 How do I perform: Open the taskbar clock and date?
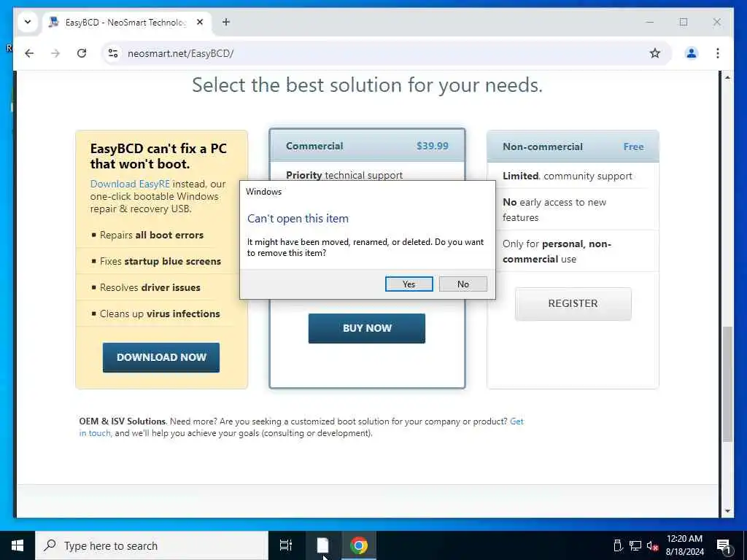coord(684,545)
